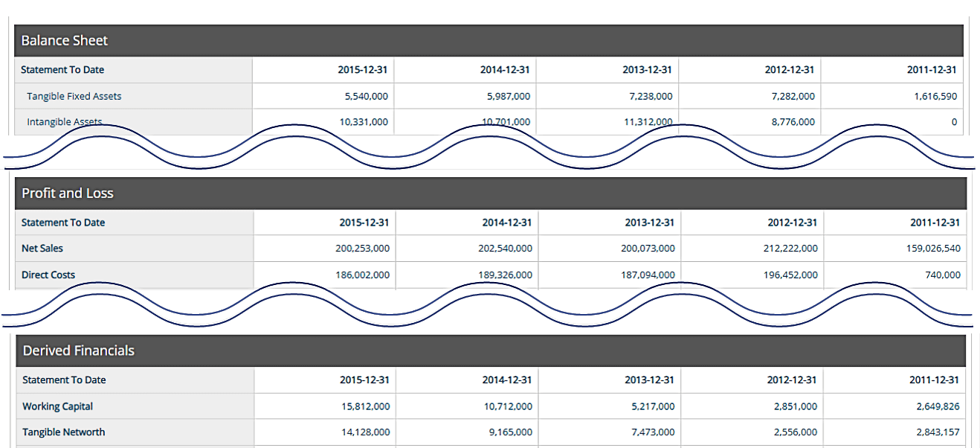Image resolution: width=980 pixels, height=448 pixels.
Task: Select the Net Sales row label
Action: [x=42, y=249]
